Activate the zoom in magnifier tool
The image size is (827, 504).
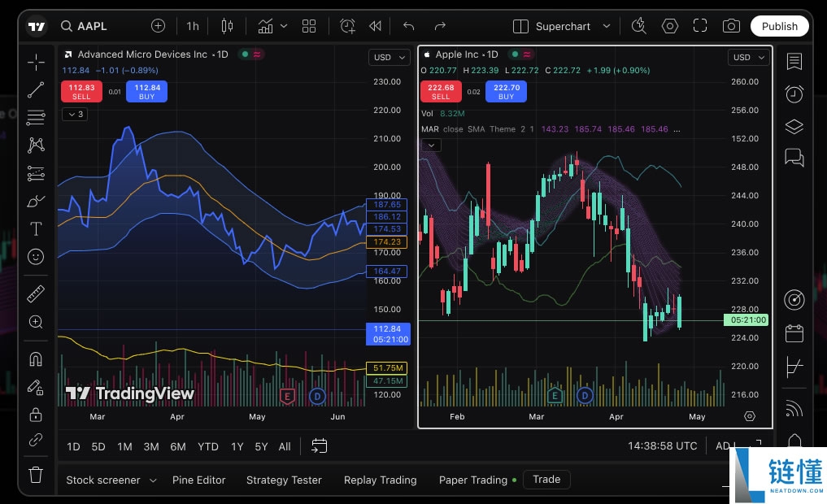click(36, 322)
